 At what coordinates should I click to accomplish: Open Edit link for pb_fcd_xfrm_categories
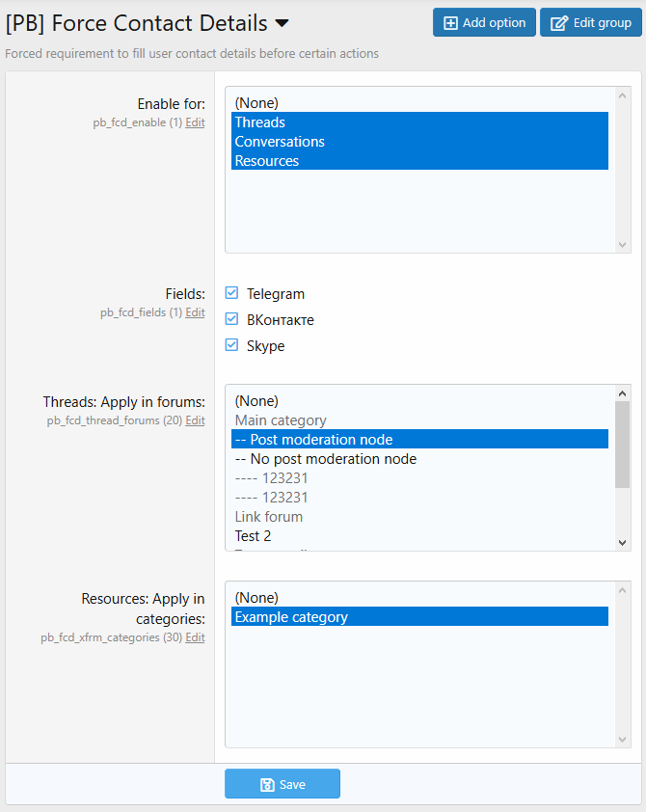pyautogui.click(x=195, y=637)
